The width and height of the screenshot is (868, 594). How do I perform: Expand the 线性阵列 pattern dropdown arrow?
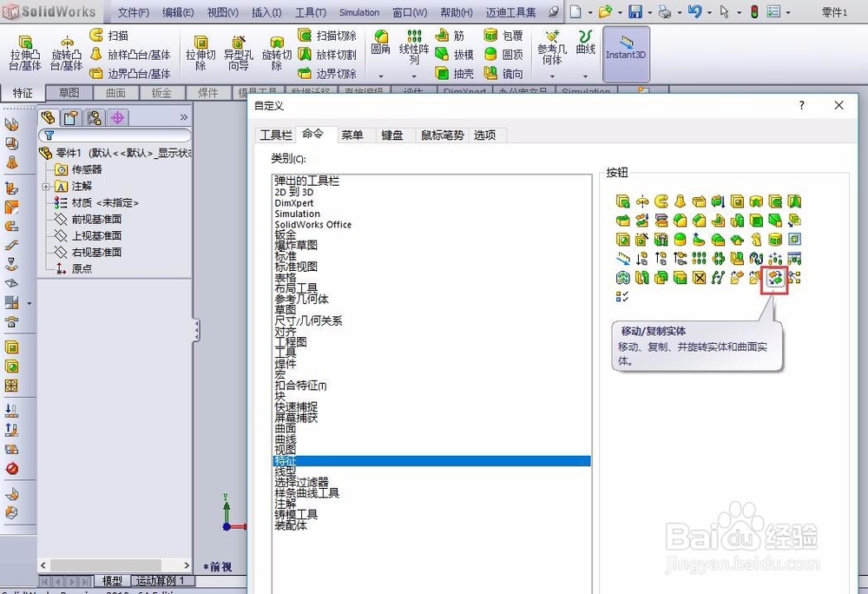(413, 76)
